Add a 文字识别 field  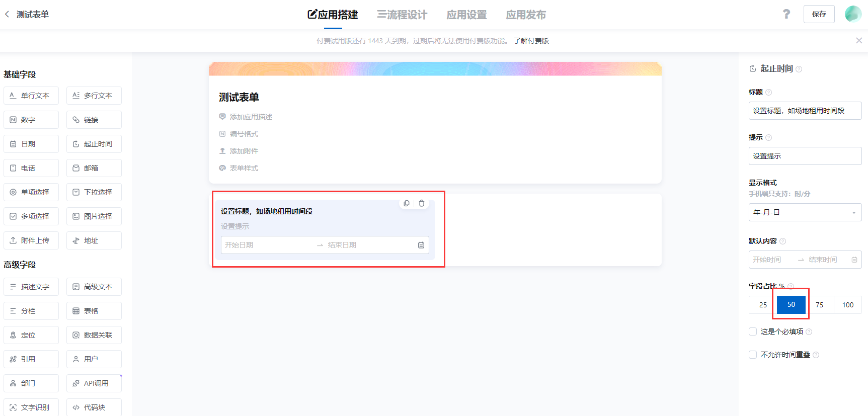31,407
